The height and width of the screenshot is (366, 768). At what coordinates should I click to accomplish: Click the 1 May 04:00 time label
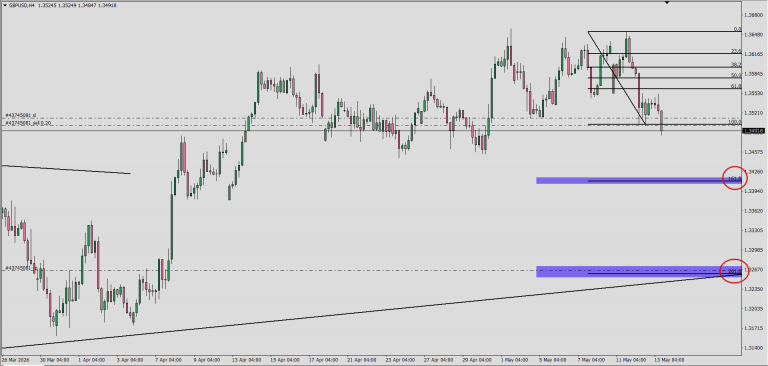pos(514,359)
